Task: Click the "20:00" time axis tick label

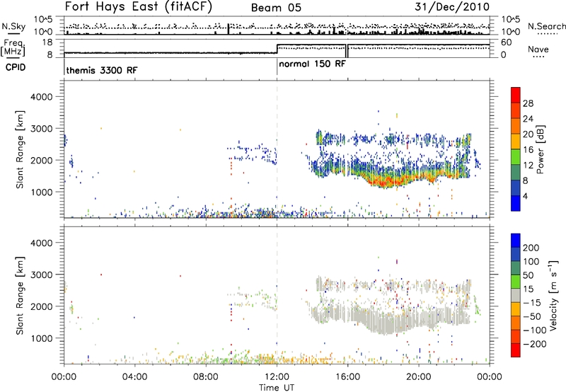Action: (x=419, y=377)
